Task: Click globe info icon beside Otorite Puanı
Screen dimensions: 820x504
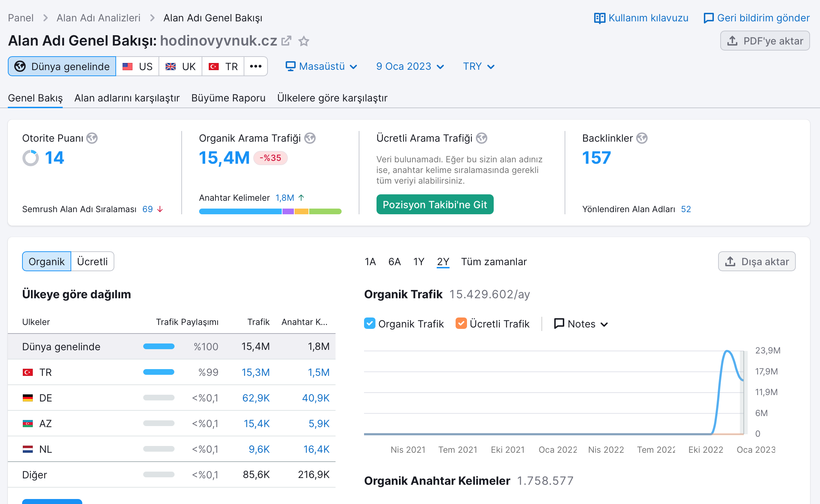Action: (92, 138)
